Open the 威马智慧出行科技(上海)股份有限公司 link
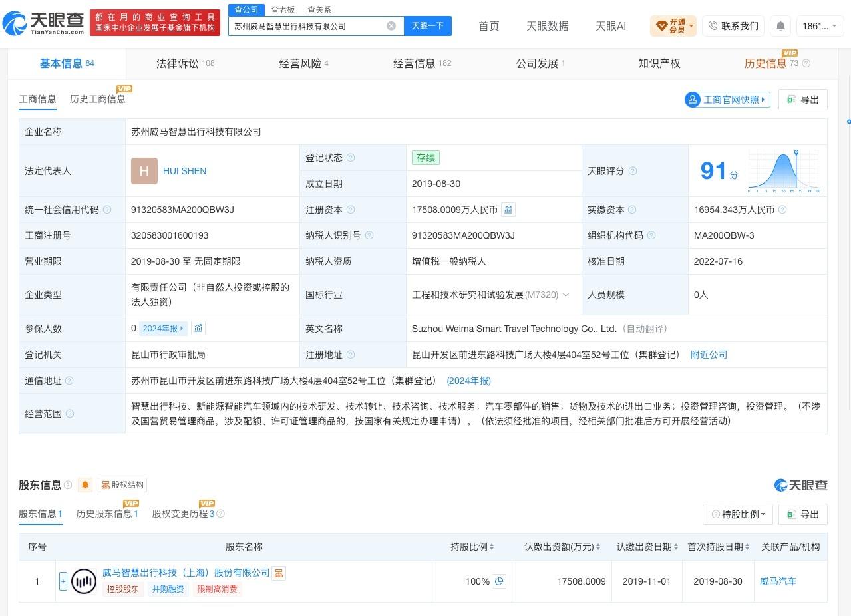 point(186,573)
